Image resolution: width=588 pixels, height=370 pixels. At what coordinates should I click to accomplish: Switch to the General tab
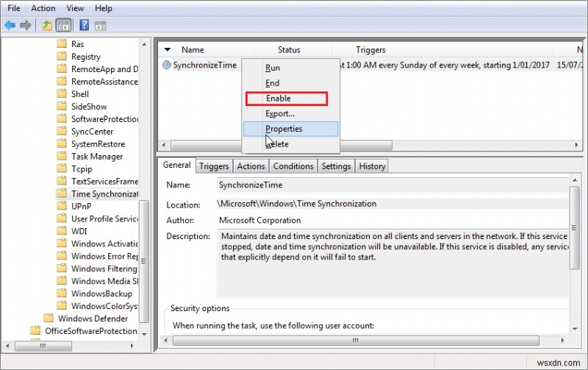pos(176,165)
